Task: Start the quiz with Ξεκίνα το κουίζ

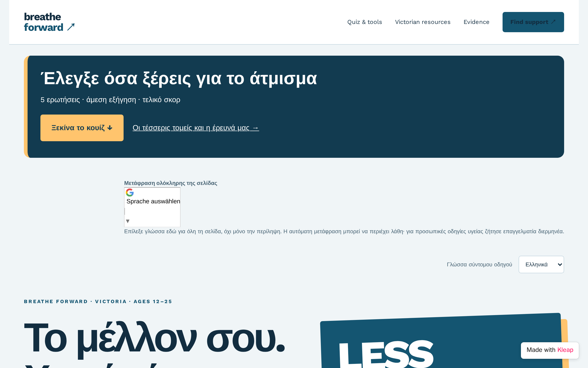Action: click(x=82, y=128)
